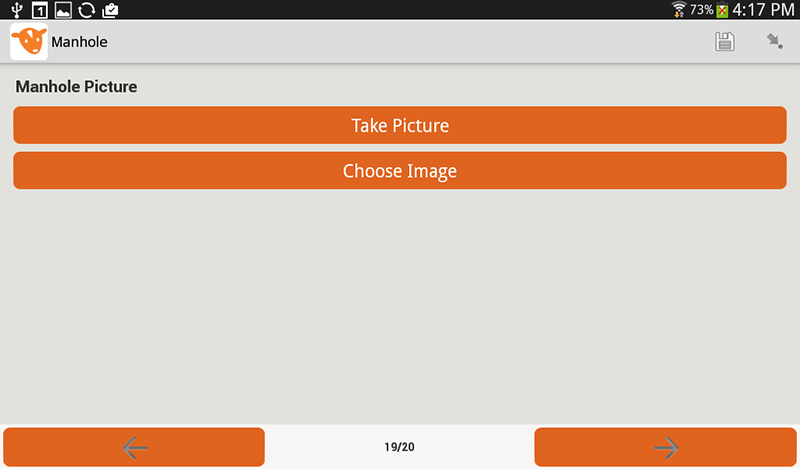This screenshot has height=469, width=800.
Task: Advance to next page with right arrow
Action: click(666, 447)
